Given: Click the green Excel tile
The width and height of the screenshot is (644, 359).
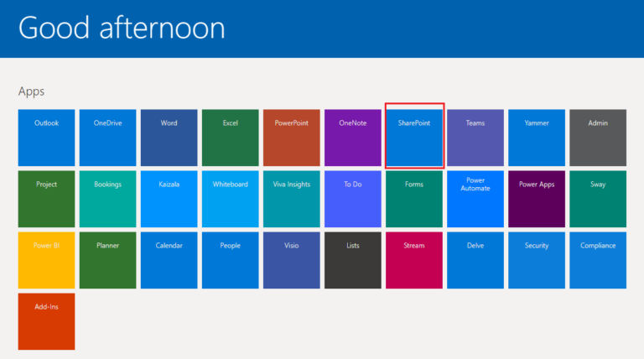Looking at the screenshot, I should point(230,137).
